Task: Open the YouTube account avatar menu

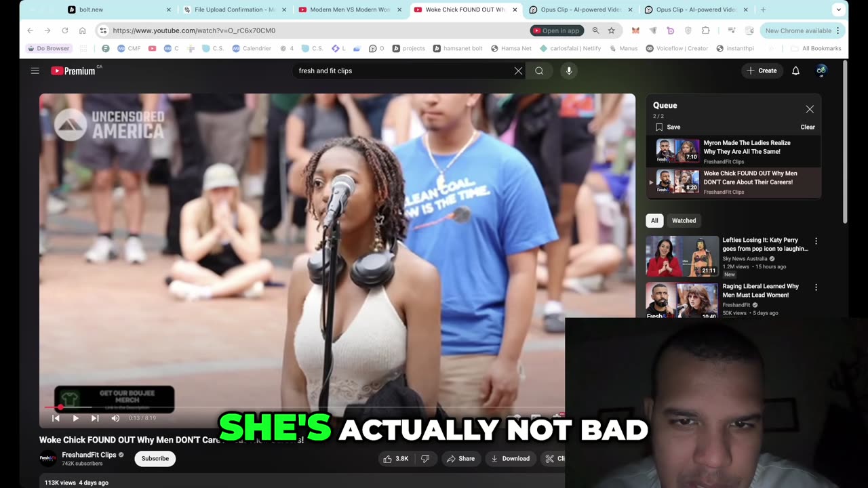Action: pos(821,70)
